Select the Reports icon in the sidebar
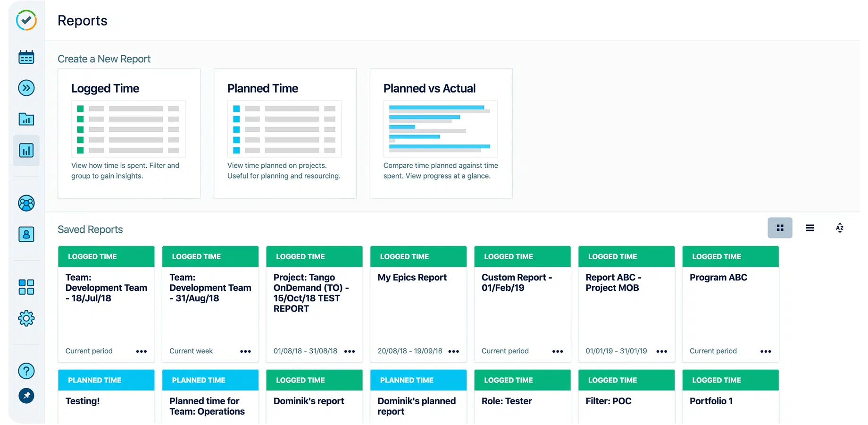 click(26, 150)
